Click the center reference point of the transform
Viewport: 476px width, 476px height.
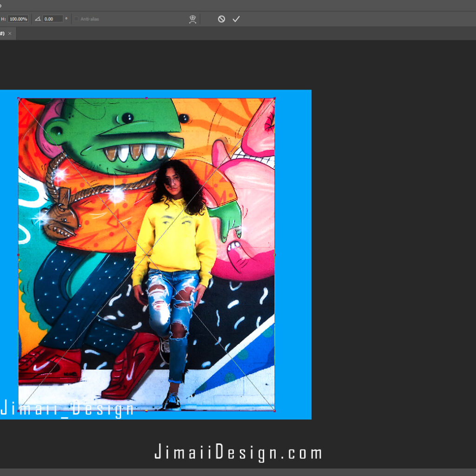[x=147, y=254]
